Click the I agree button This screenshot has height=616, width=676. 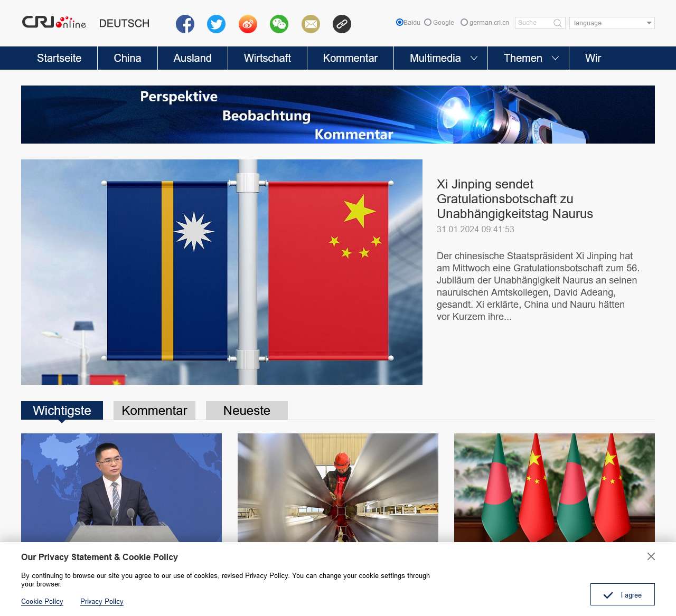[623, 595]
